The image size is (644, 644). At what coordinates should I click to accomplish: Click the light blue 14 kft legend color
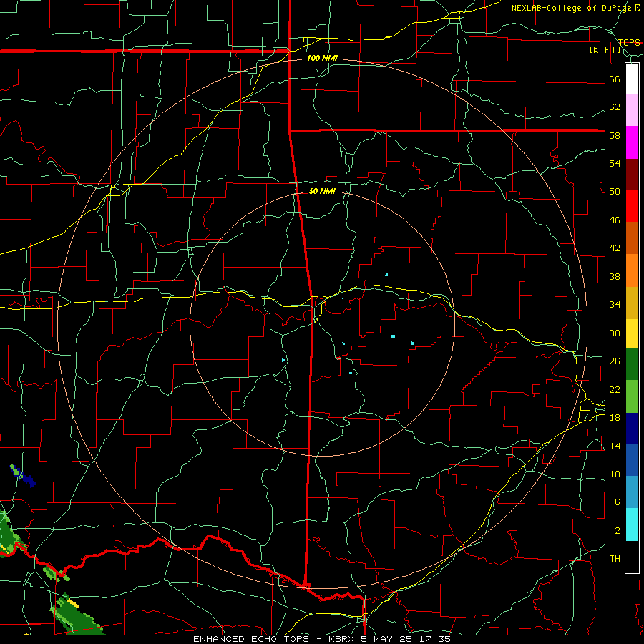(632, 492)
